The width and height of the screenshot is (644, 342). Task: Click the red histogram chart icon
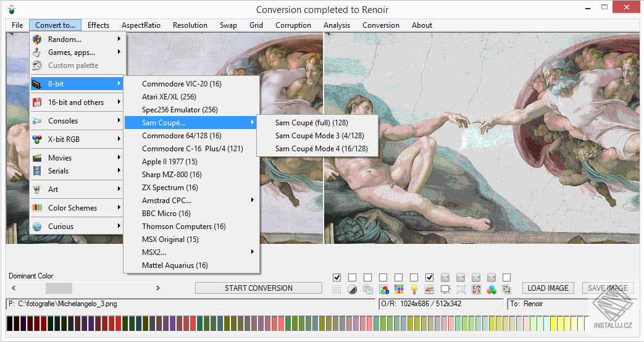click(430, 289)
